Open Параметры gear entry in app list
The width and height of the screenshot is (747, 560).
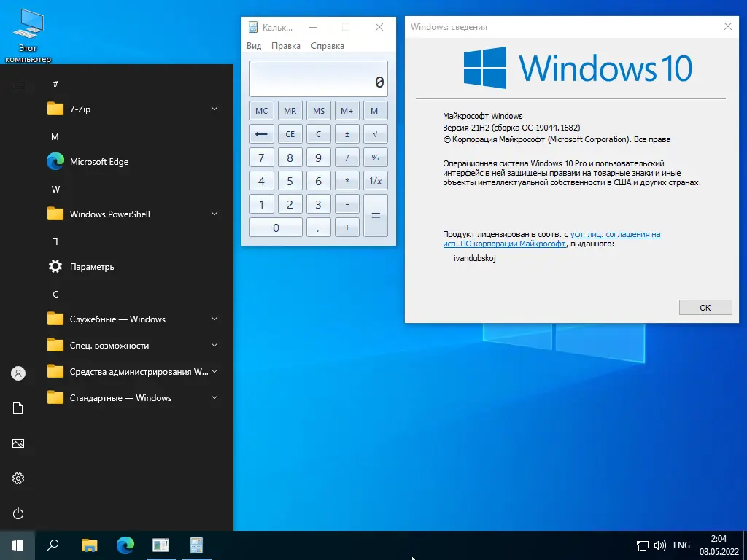(92, 267)
